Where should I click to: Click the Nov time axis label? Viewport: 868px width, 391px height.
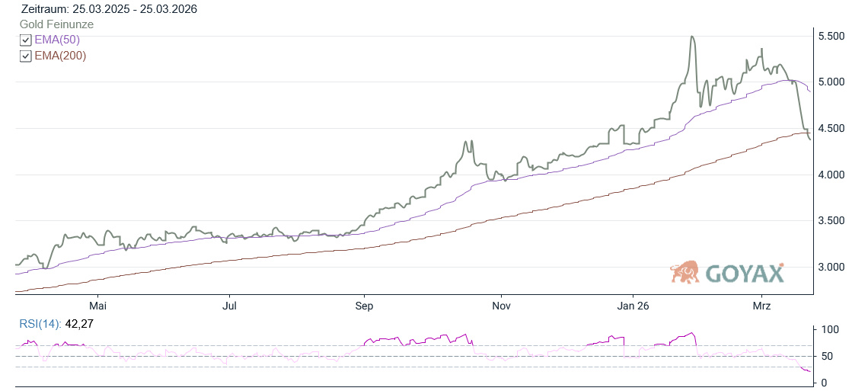tap(501, 306)
